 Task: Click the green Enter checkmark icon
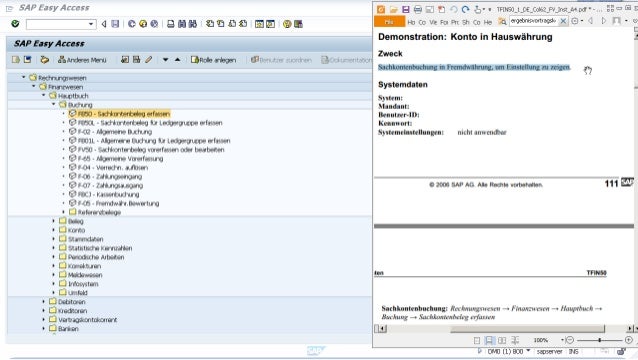[15, 24]
